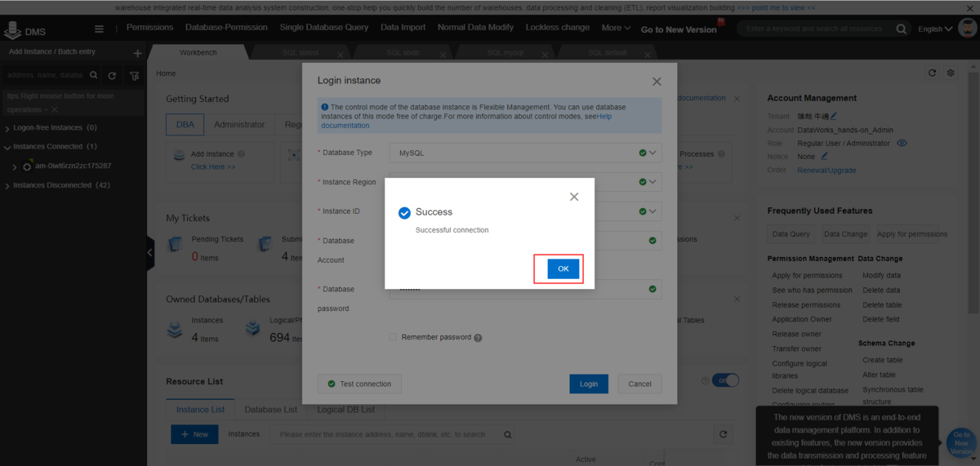This screenshot has height=466, width=980.
Task: Edit the Tenant name pencil icon
Action: pyautogui.click(x=833, y=117)
